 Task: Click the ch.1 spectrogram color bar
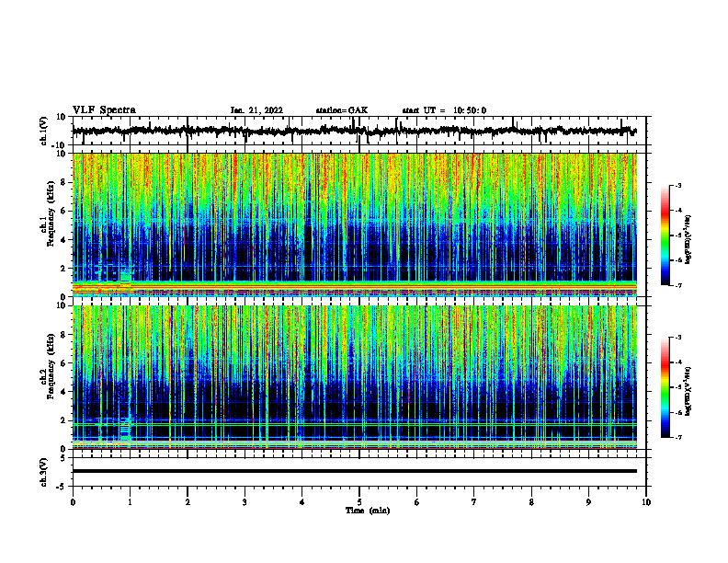click(665, 236)
